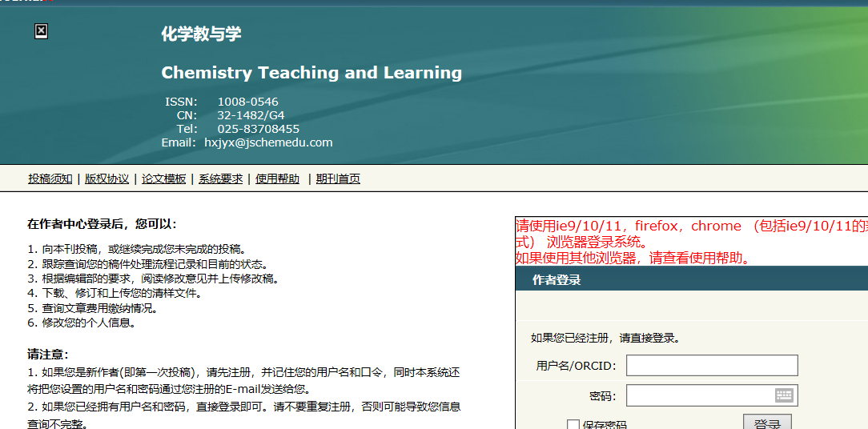Viewport: 868px width, 429px height.
Task: Open the virtual keyboard icon in password field
Action: [785, 395]
